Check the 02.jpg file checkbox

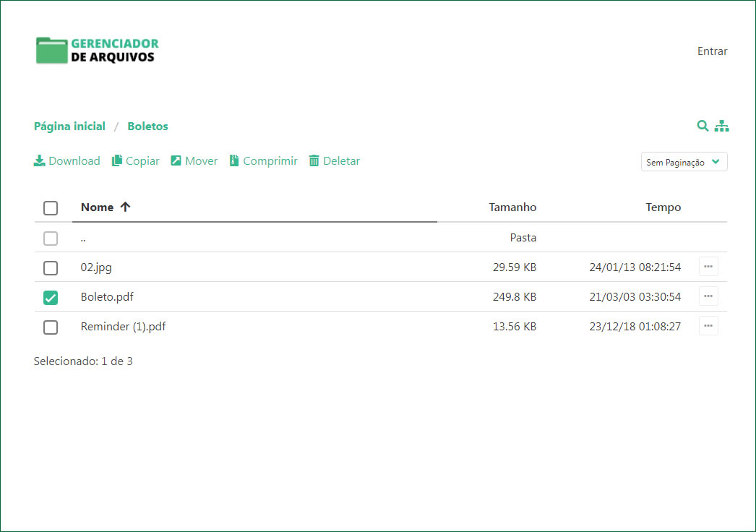coord(51,268)
